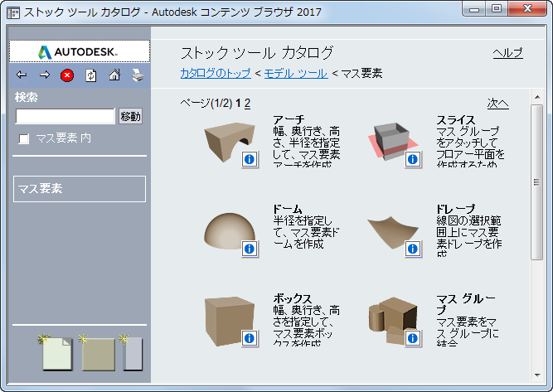The image size is (553, 392).
Task: Open the home page icon
Action: [x=114, y=75]
